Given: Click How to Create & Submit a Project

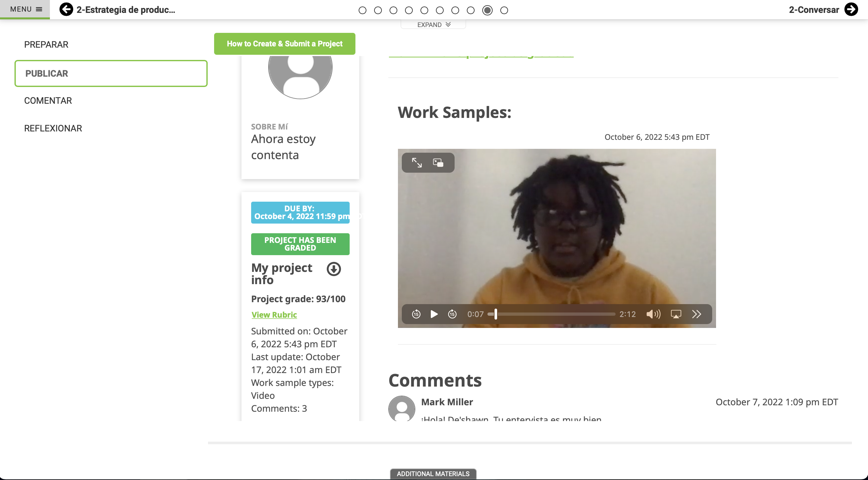Looking at the screenshot, I should [x=284, y=44].
